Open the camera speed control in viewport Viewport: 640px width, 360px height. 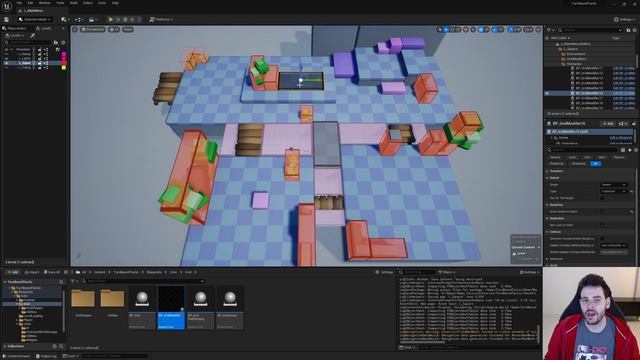pos(528,30)
